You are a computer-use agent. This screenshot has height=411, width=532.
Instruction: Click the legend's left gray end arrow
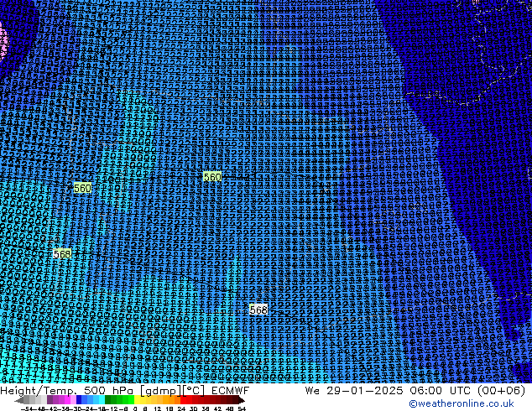(x=19, y=399)
